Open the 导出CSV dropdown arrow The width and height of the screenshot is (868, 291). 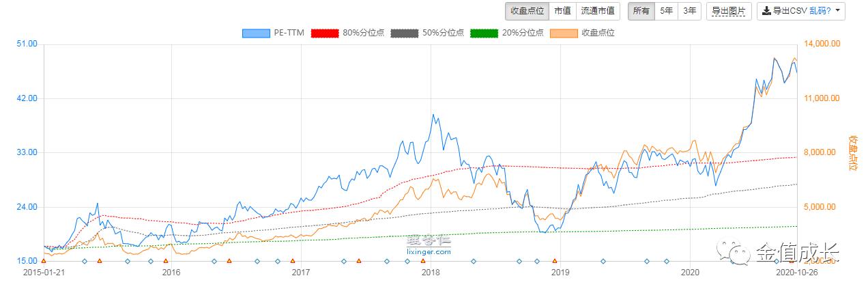(x=837, y=11)
